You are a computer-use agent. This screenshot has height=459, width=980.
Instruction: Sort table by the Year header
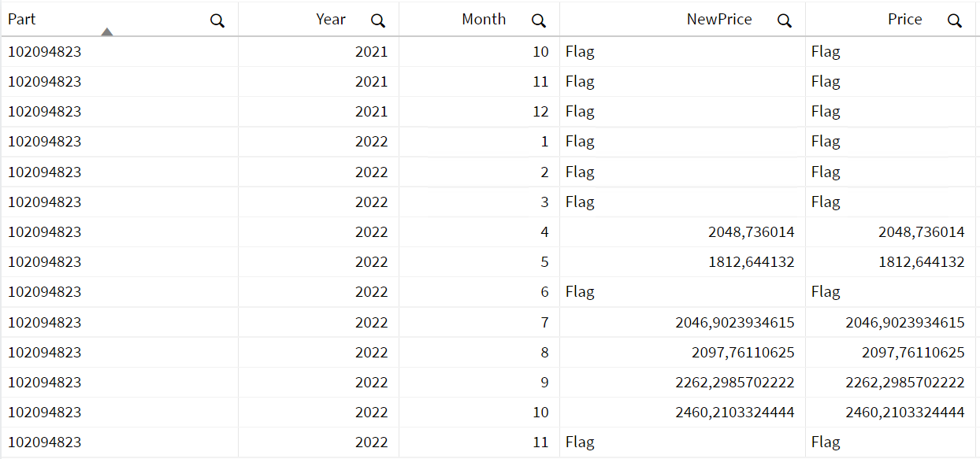[x=331, y=20]
